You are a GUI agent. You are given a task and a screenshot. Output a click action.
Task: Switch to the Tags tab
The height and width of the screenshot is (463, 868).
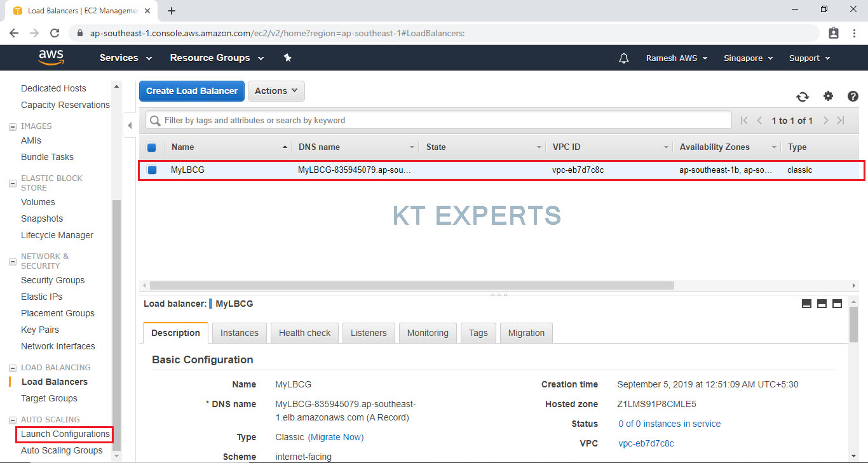(x=478, y=333)
